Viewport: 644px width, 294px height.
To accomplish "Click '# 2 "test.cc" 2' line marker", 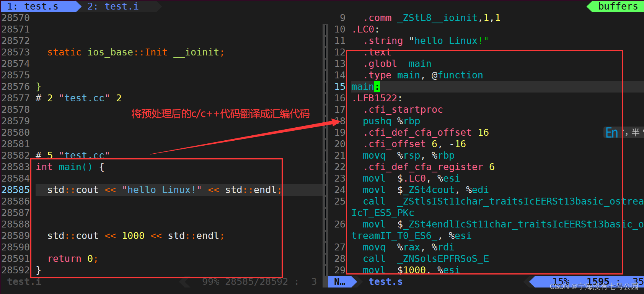I will tap(78, 98).
